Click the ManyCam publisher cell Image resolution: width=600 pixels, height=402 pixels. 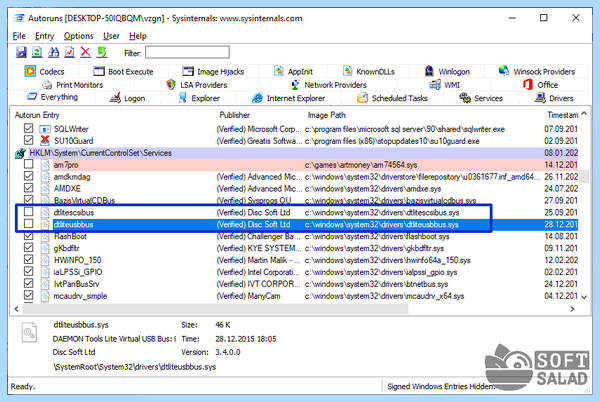coord(248,296)
